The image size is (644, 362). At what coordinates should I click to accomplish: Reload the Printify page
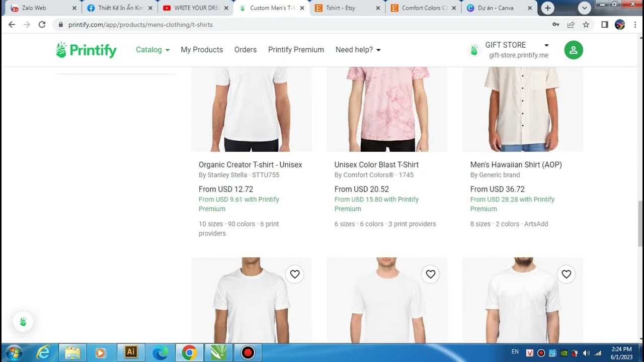coord(42,25)
